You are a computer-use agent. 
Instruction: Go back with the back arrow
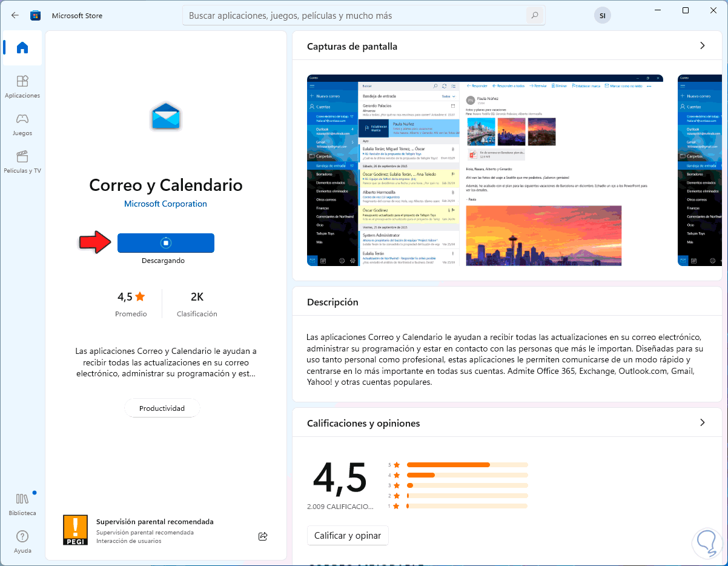(x=15, y=15)
